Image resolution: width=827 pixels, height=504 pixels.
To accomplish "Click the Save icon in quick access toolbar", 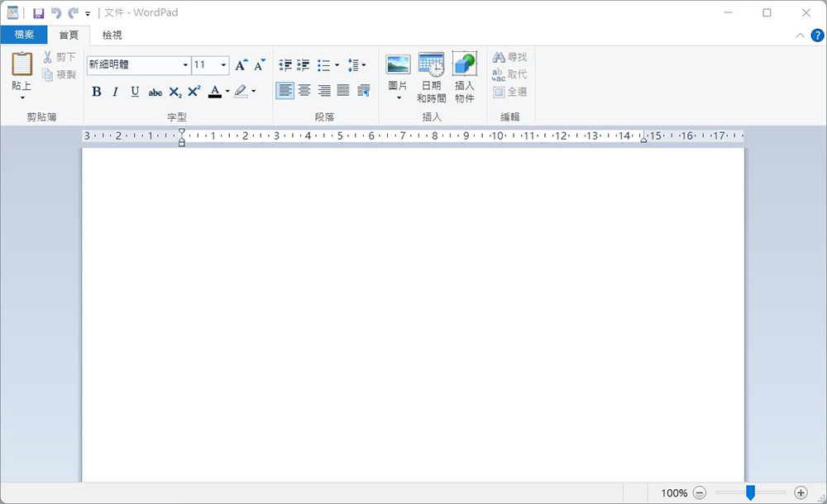I will pyautogui.click(x=39, y=13).
